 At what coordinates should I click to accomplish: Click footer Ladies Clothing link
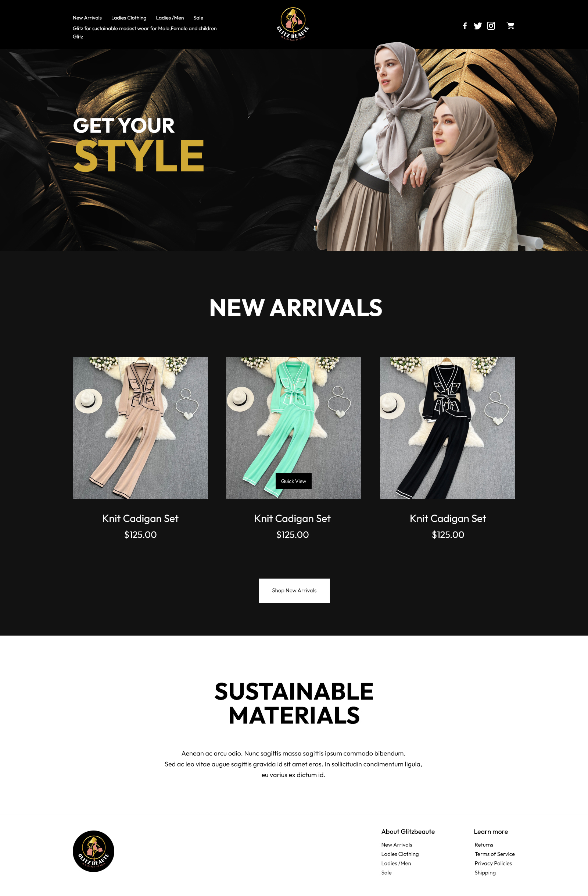click(400, 854)
